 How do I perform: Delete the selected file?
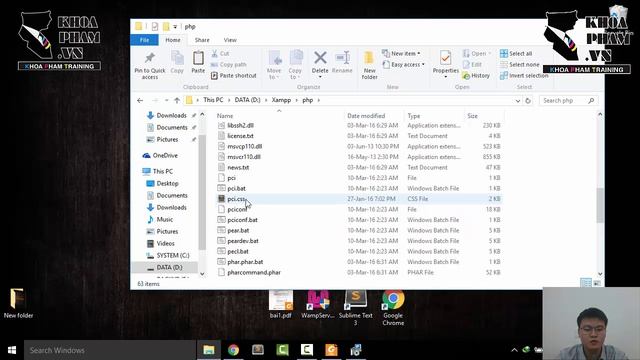pos(320,64)
